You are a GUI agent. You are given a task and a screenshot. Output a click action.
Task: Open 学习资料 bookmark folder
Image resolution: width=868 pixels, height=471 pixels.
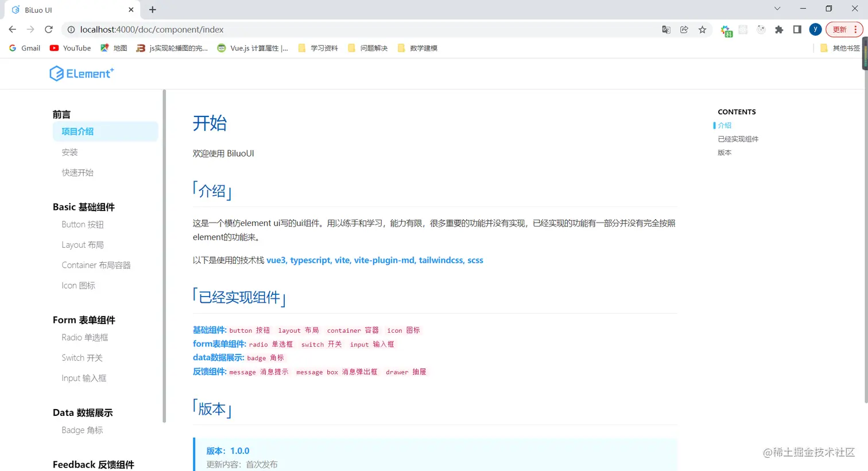click(x=317, y=48)
